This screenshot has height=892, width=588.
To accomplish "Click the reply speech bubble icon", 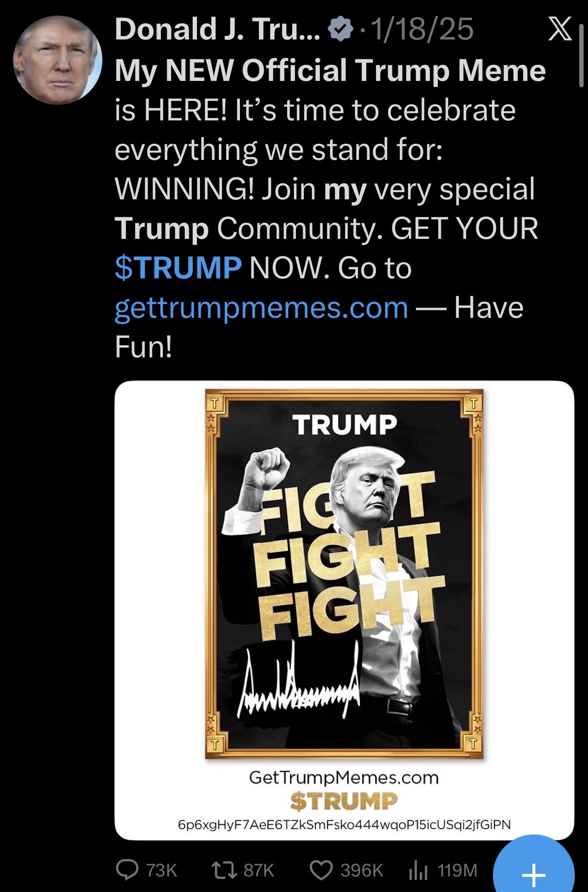I will coord(128,870).
